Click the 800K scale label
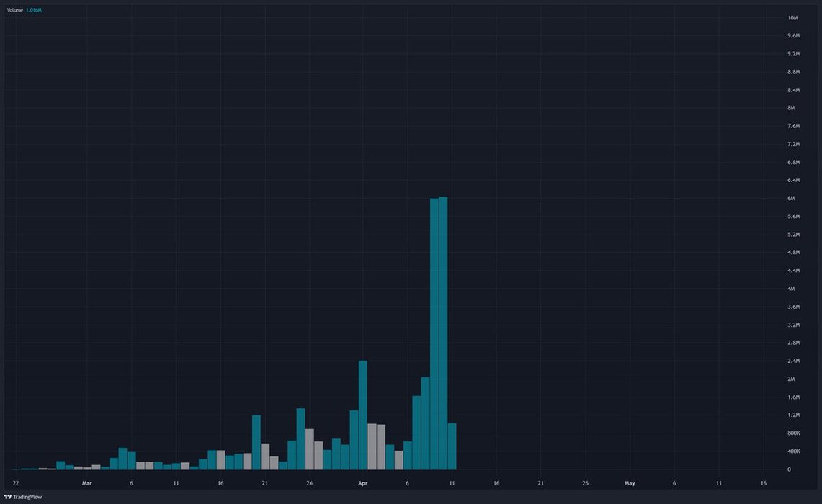This screenshot has width=822, height=504. [x=794, y=433]
